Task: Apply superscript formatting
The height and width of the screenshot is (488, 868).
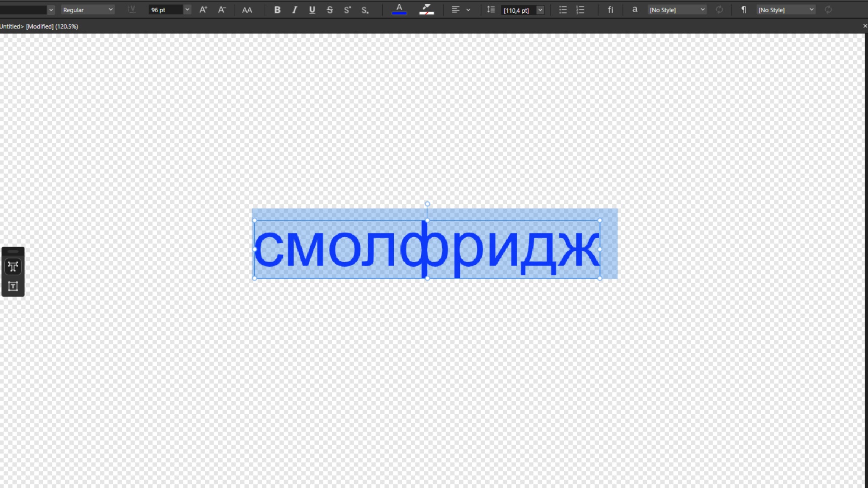Action: click(348, 10)
